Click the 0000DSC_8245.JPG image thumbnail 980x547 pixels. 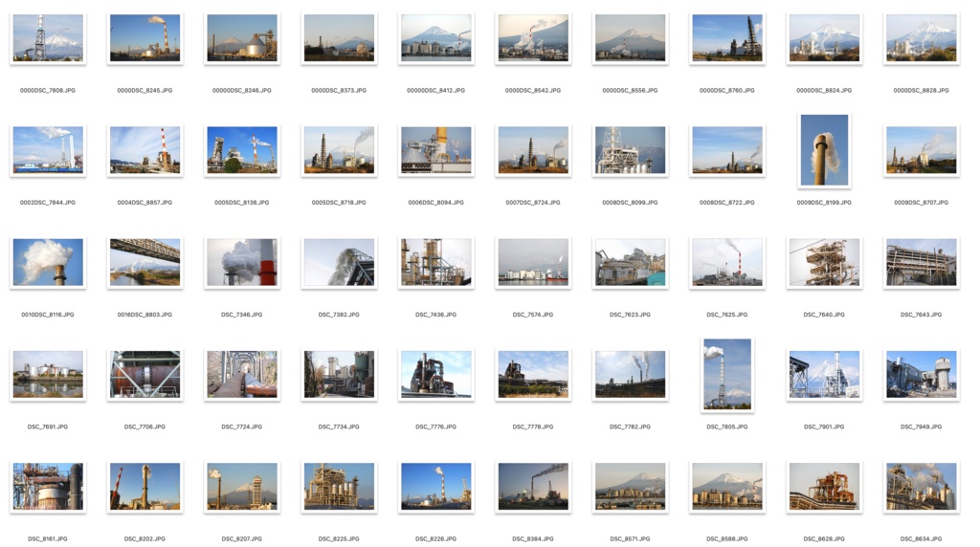pyautogui.click(x=145, y=38)
